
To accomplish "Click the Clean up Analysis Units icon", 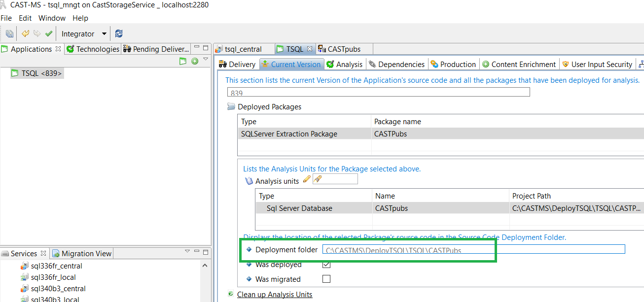I will pos(230,294).
